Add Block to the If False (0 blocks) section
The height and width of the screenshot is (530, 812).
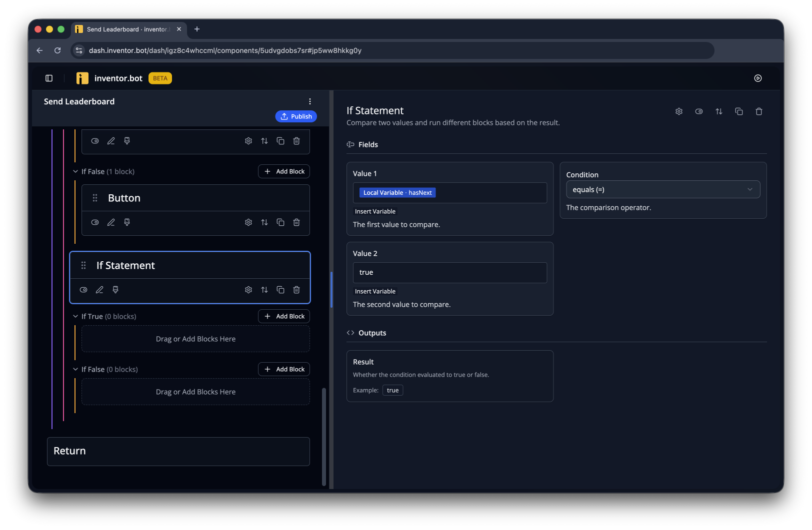click(x=284, y=369)
